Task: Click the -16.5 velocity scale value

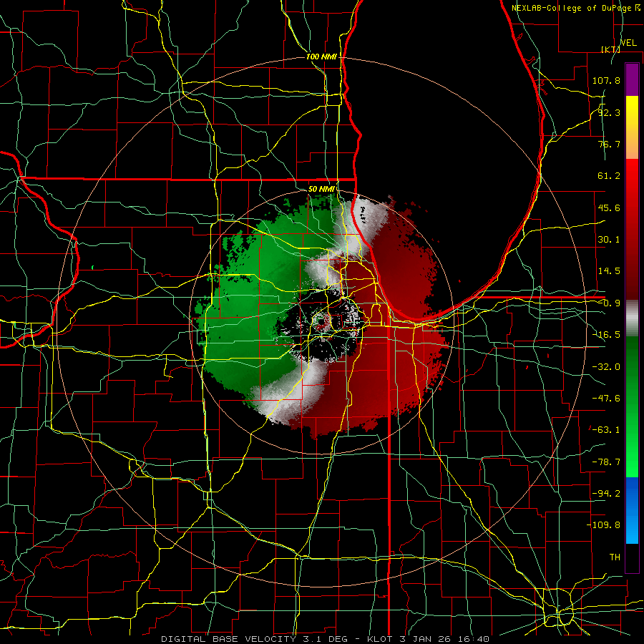Action: 606,335
